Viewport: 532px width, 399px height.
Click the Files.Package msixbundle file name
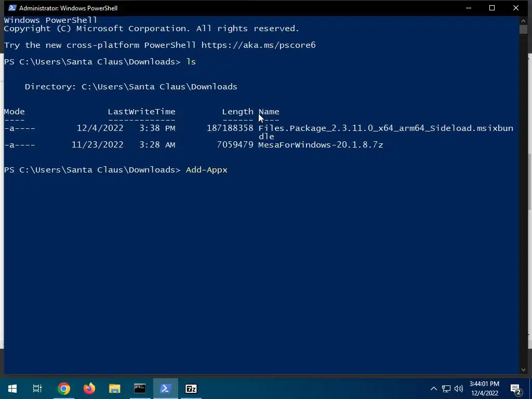(x=386, y=132)
